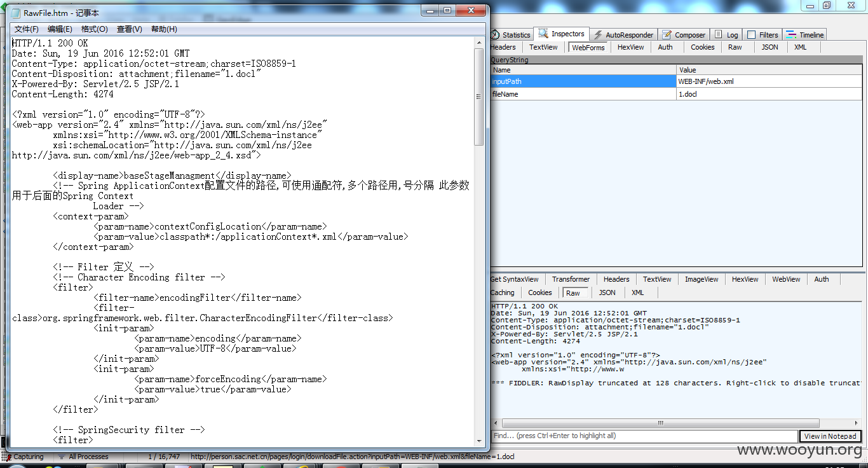The height and width of the screenshot is (468, 868).
Task: Click the All Processes filter in Fiddler status bar
Action: click(83, 457)
